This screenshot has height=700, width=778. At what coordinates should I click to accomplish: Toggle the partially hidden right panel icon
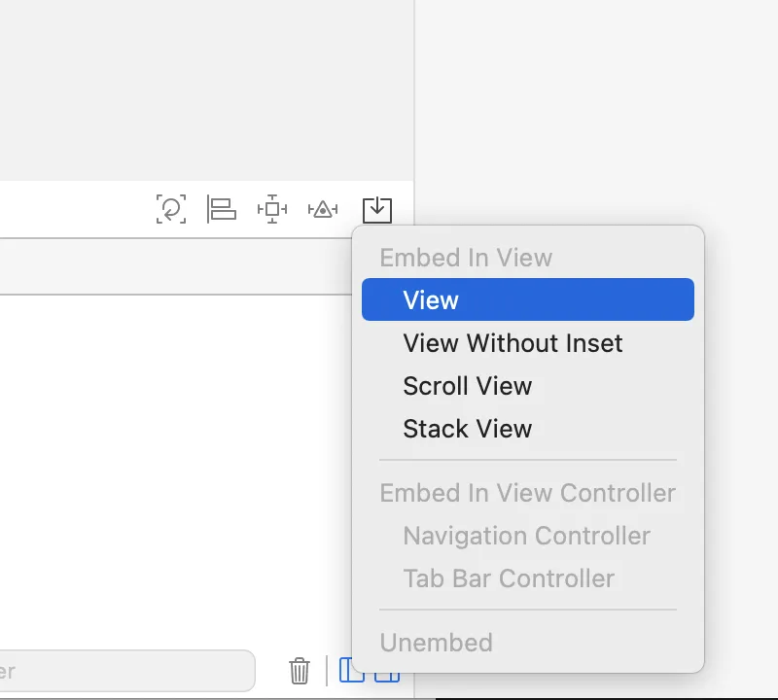pyautogui.click(x=388, y=673)
